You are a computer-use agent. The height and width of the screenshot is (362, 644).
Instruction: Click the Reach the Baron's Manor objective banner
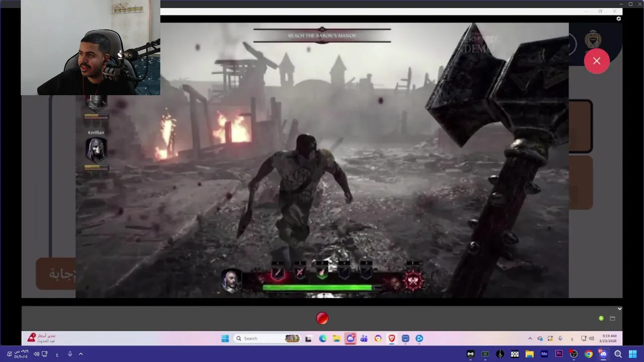[x=322, y=36]
